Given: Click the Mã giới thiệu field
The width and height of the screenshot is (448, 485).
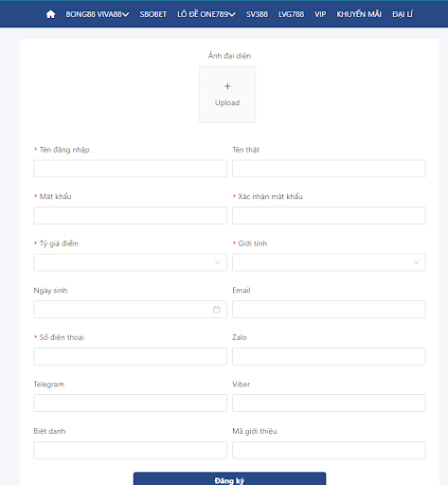Looking at the screenshot, I should point(329,450).
